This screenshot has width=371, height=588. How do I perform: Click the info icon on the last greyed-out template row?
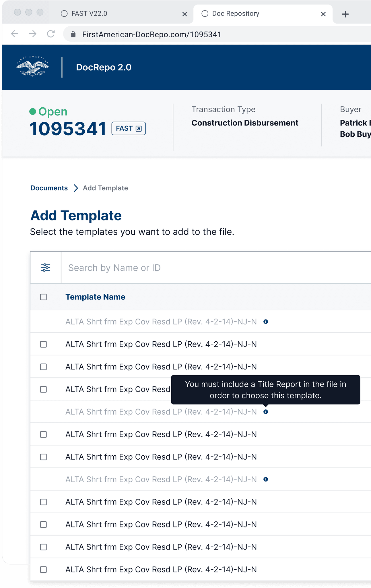pyautogui.click(x=266, y=479)
